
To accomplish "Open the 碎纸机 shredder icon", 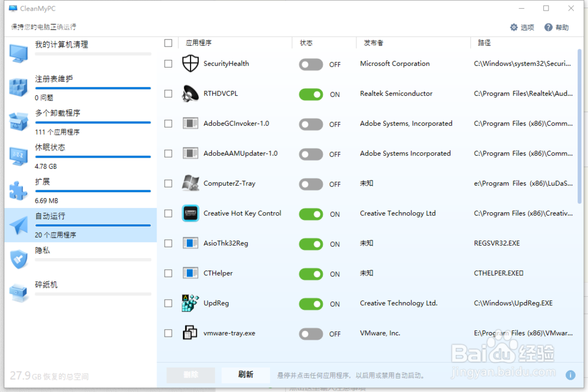I will point(18,293).
